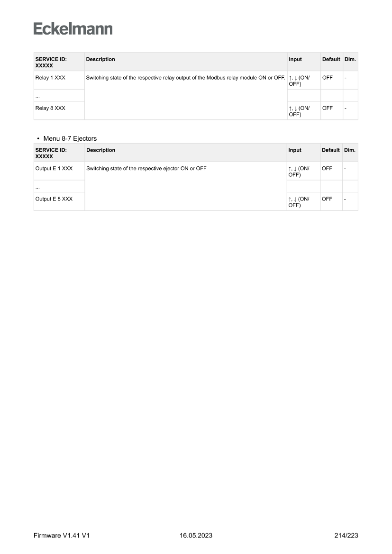Click Input header in relay table
Image resolution: width=392 pixels, height=554 pixels.
pos(295,59)
